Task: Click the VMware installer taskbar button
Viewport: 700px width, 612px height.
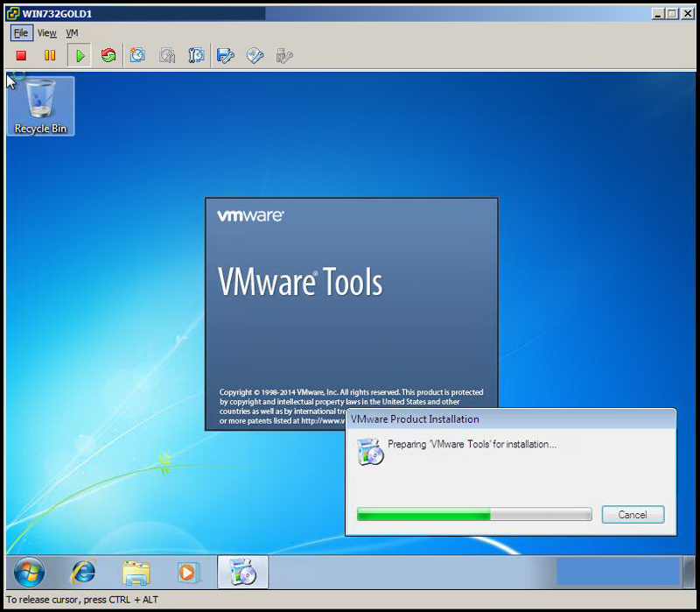Action: coord(242,572)
